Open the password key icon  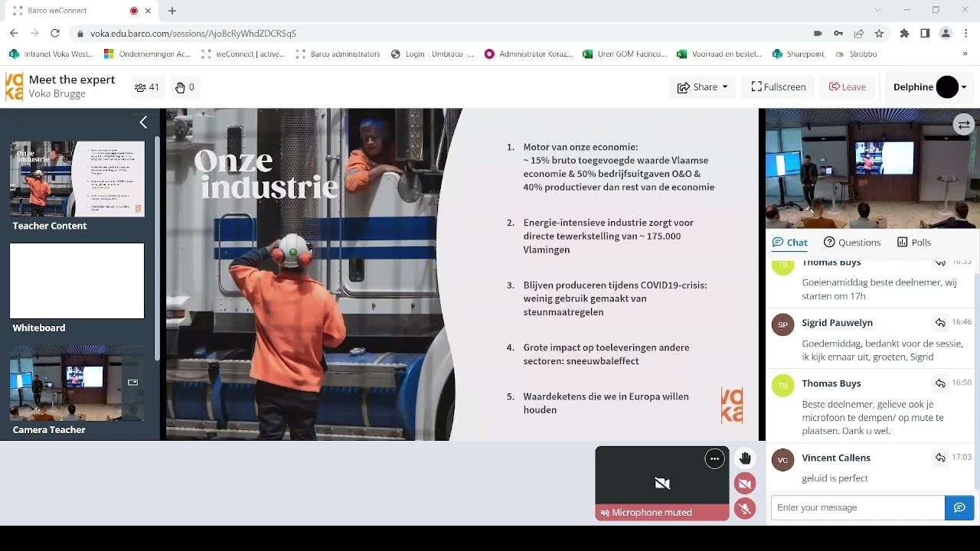tap(838, 34)
